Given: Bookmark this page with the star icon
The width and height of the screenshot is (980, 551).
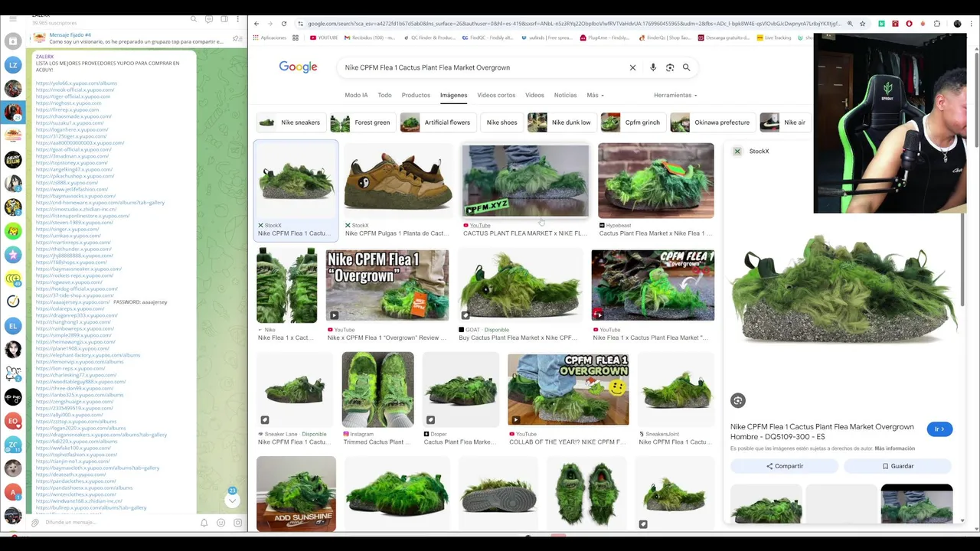Looking at the screenshot, I should point(863,24).
